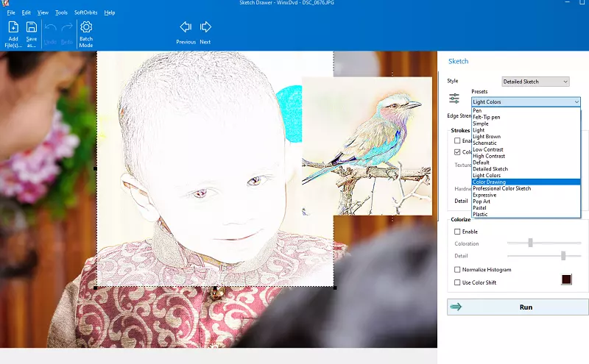
Task: Click the presets settings sliders icon
Action: click(454, 99)
